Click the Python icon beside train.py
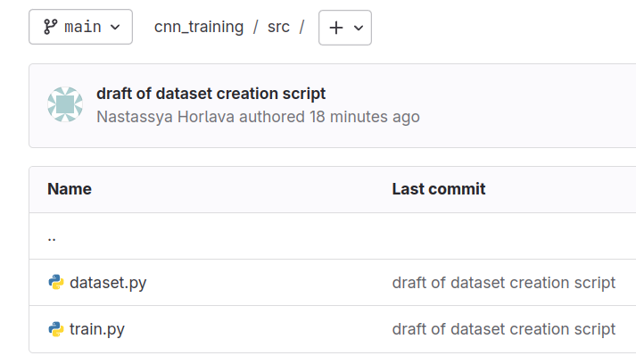Image resolution: width=636 pixels, height=364 pixels. point(56,329)
